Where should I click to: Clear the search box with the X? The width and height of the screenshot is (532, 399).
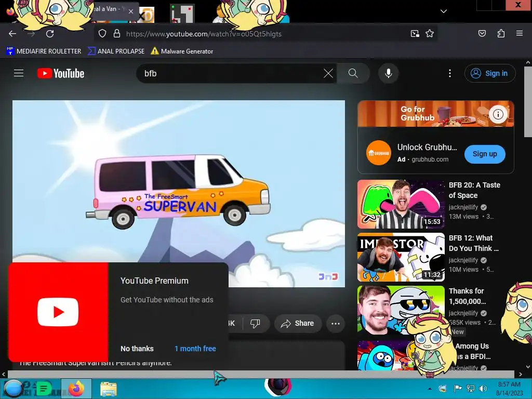[328, 73]
